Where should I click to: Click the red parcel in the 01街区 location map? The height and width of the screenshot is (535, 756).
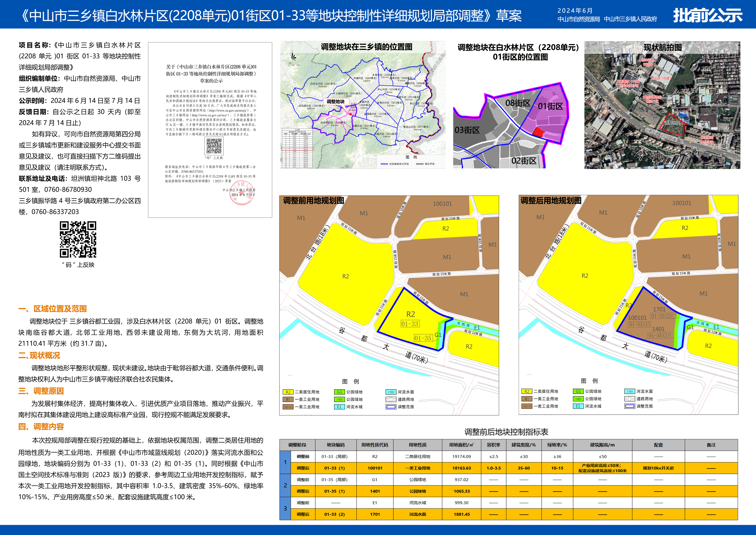[539, 132]
